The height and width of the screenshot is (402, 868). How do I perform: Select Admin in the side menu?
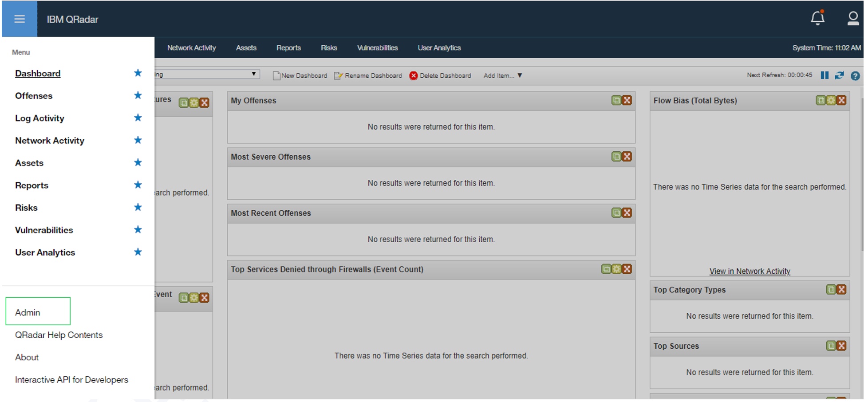28,312
